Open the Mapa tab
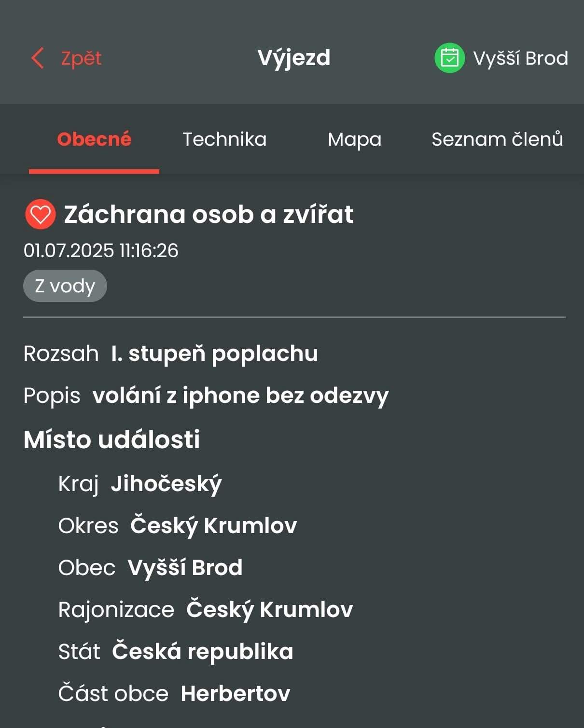 click(x=355, y=139)
